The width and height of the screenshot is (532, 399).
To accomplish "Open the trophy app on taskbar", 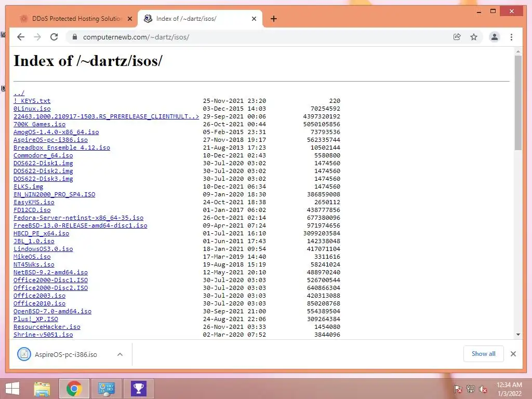I will [138, 389].
